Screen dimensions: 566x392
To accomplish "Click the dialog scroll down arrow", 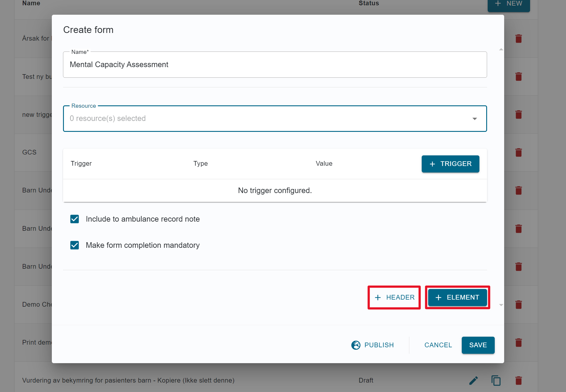I will click(x=501, y=305).
